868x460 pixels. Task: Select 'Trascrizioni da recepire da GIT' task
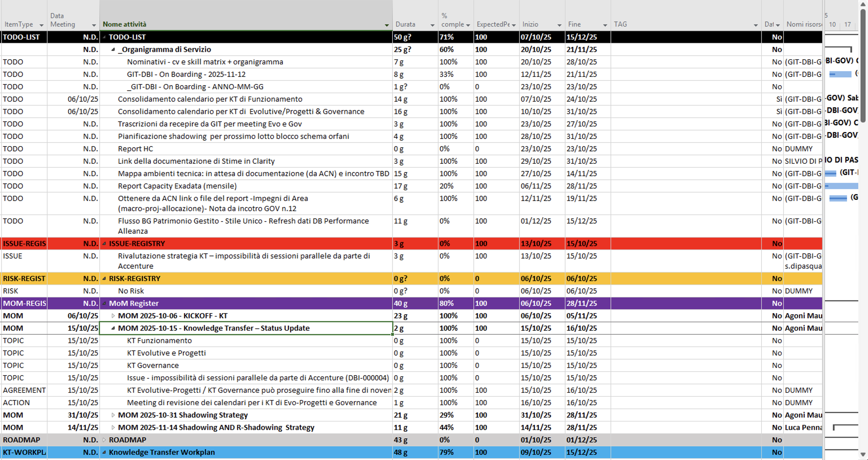(210, 124)
